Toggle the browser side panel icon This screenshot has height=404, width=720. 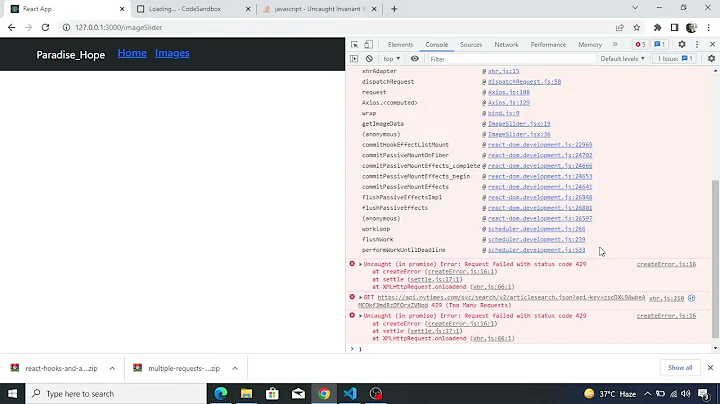[x=674, y=28]
